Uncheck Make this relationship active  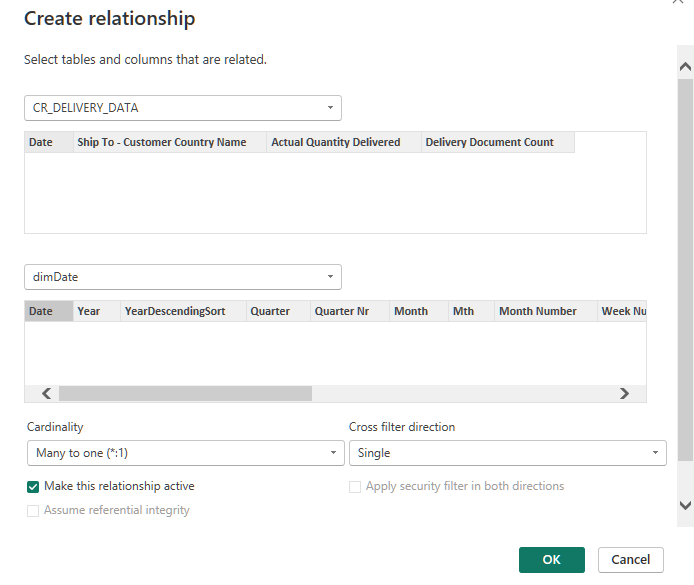(33, 487)
